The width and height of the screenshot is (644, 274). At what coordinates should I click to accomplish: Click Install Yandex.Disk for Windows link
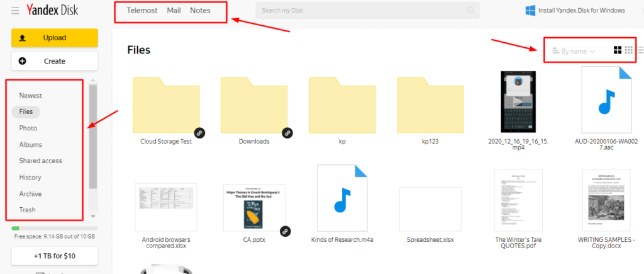click(x=582, y=10)
